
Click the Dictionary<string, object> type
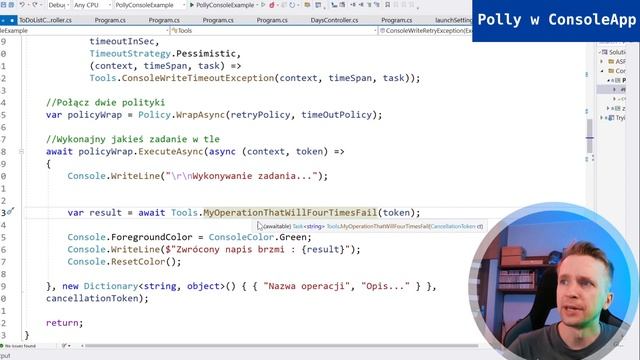pos(154,286)
